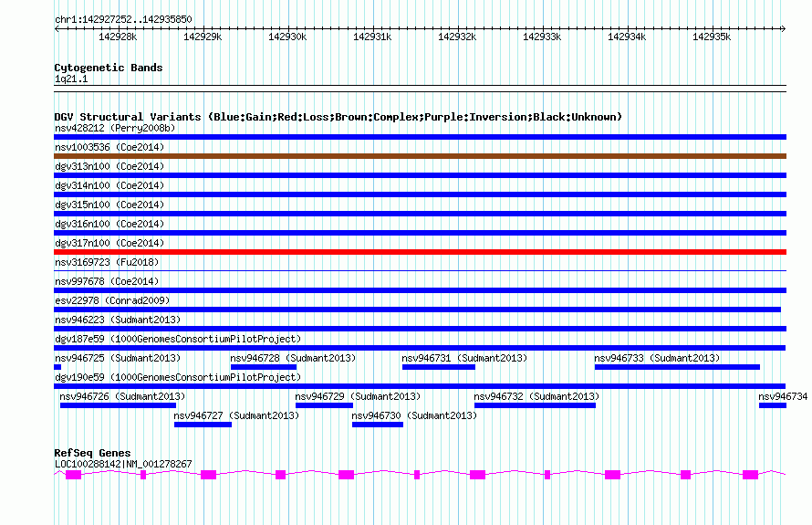Click the nsv946734 label at right edge
This screenshot has height=525, width=812.
(x=783, y=396)
